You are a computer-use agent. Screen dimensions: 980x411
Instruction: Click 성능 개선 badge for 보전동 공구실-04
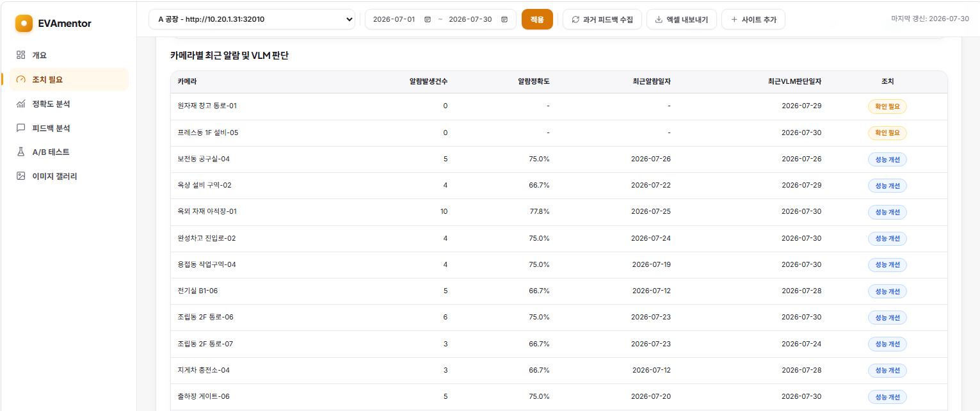887,159
